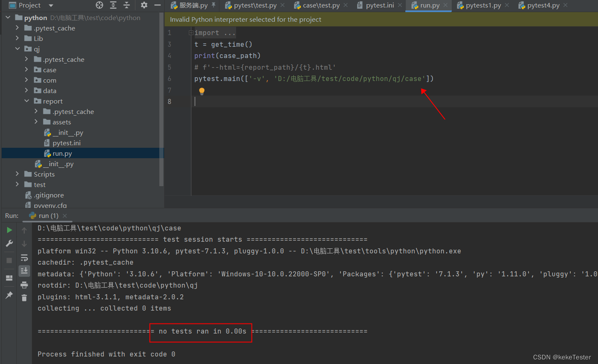Click line 6 with pytest.main call
The image size is (598, 364).
click(x=314, y=78)
